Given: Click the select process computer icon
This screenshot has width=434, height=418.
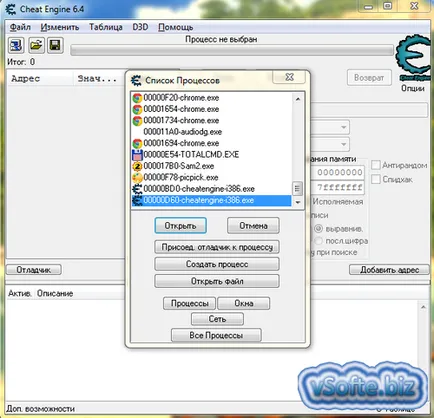Looking at the screenshot, I should 16,45.
